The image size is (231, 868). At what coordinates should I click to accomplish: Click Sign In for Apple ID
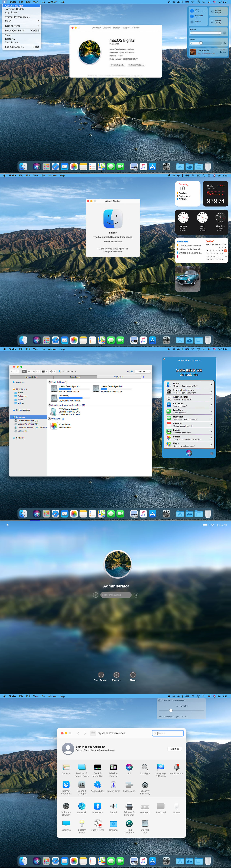pos(175,749)
